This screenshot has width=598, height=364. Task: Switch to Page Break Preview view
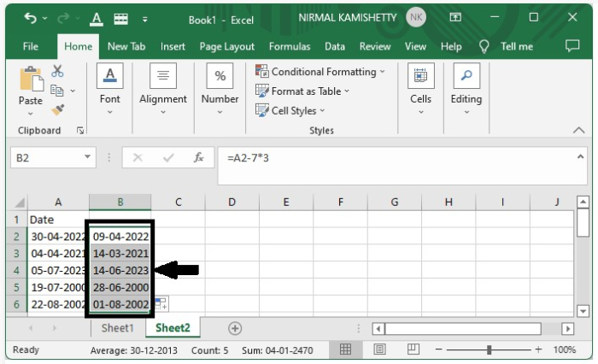413,349
